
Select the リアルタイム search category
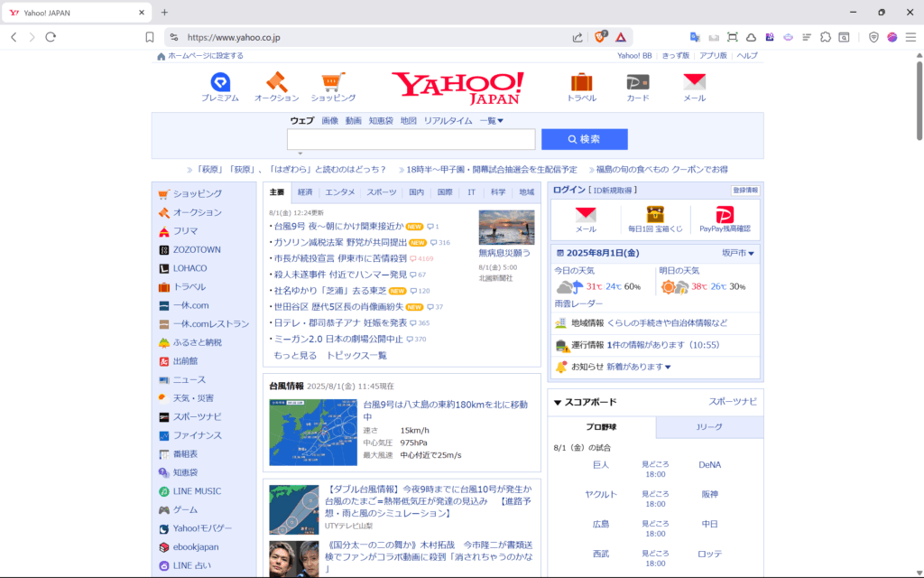point(448,121)
